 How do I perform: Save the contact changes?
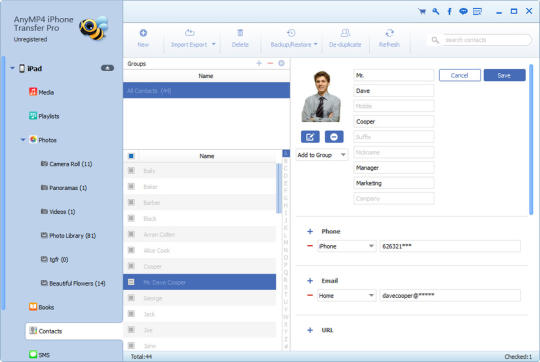(x=505, y=75)
